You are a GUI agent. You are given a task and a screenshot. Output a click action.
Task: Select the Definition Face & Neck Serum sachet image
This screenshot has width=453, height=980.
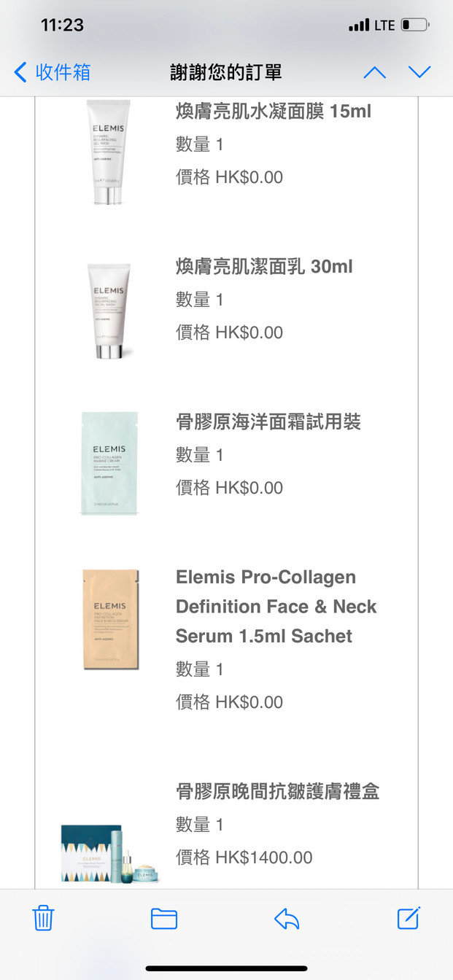[x=110, y=619]
